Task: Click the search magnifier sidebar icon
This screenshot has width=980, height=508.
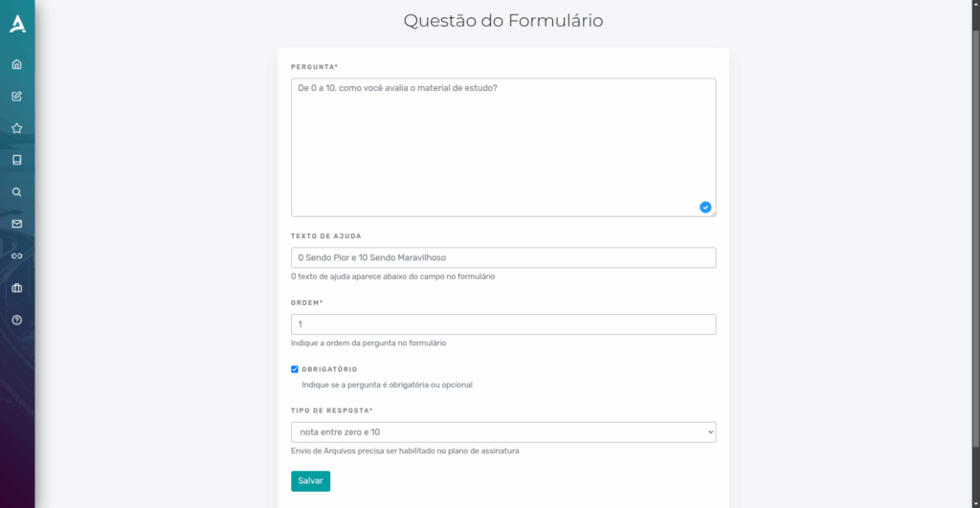Action: [17, 192]
